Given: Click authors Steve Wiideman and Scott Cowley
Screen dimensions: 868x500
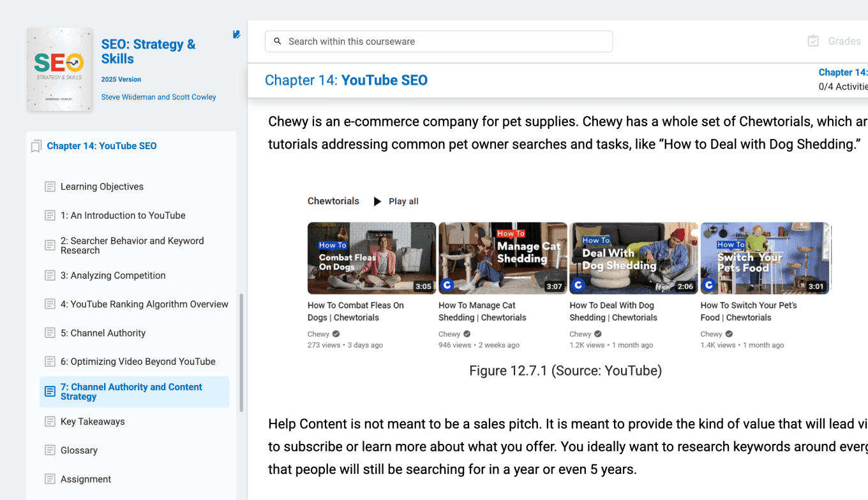Looking at the screenshot, I should click(x=159, y=98).
